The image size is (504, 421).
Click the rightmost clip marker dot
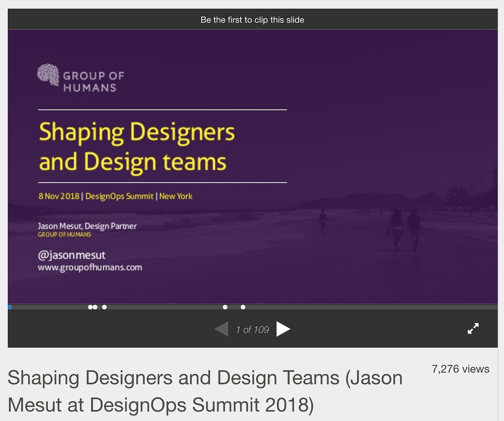[243, 307]
